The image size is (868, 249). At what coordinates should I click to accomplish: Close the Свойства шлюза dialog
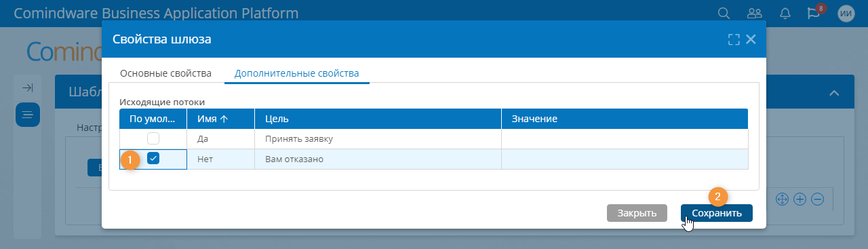pyautogui.click(x=751, y=39)
